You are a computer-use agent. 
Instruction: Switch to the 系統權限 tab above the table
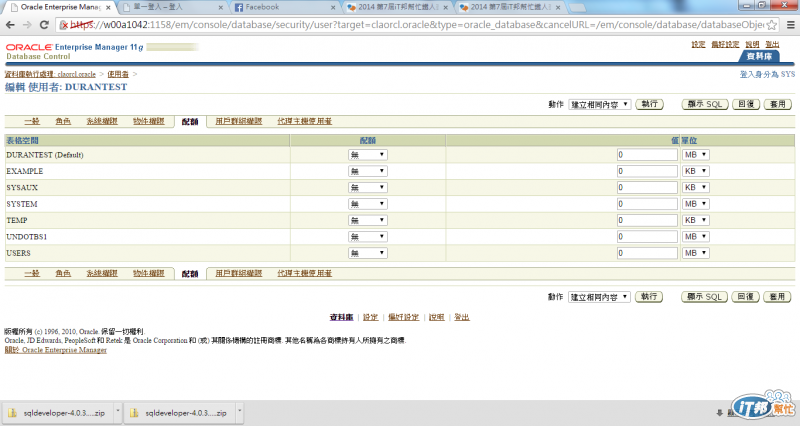tap(102, 121)
